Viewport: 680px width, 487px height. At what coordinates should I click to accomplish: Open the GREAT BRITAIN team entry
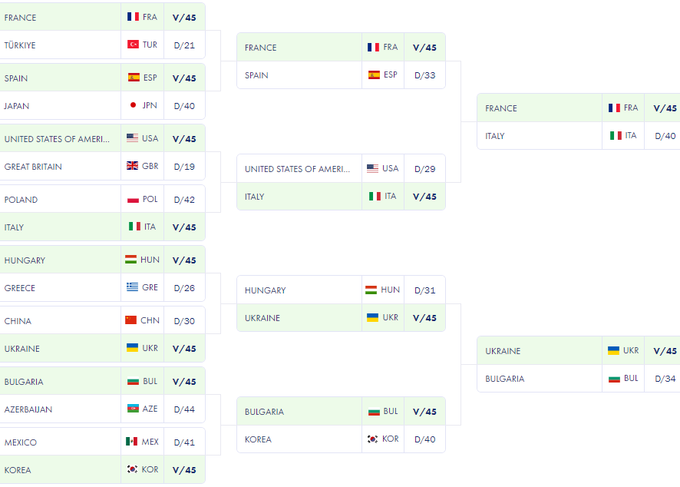tap(33, 167)
